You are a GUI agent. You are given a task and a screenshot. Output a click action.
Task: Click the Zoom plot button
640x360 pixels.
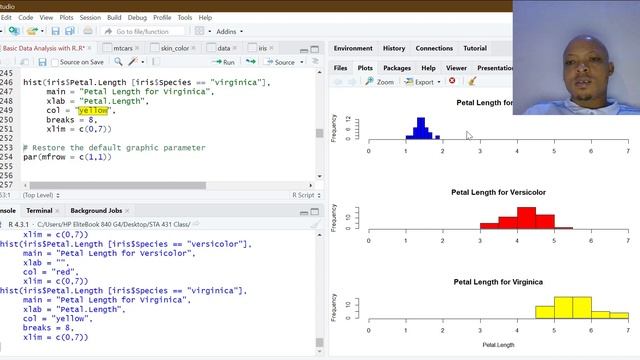380,82
